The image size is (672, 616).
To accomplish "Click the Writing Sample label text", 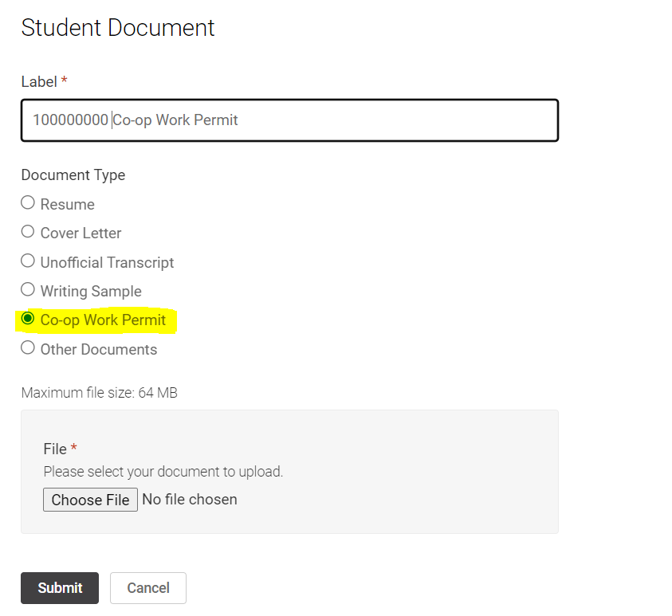I will (x=90, y=291).
